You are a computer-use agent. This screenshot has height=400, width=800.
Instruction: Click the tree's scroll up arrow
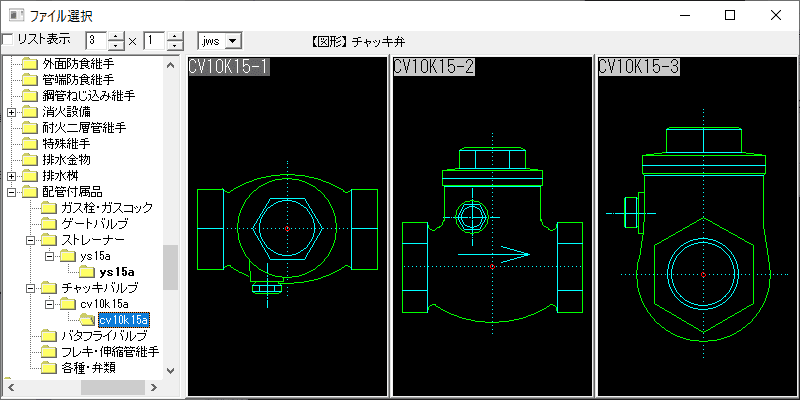click(170, 65)
